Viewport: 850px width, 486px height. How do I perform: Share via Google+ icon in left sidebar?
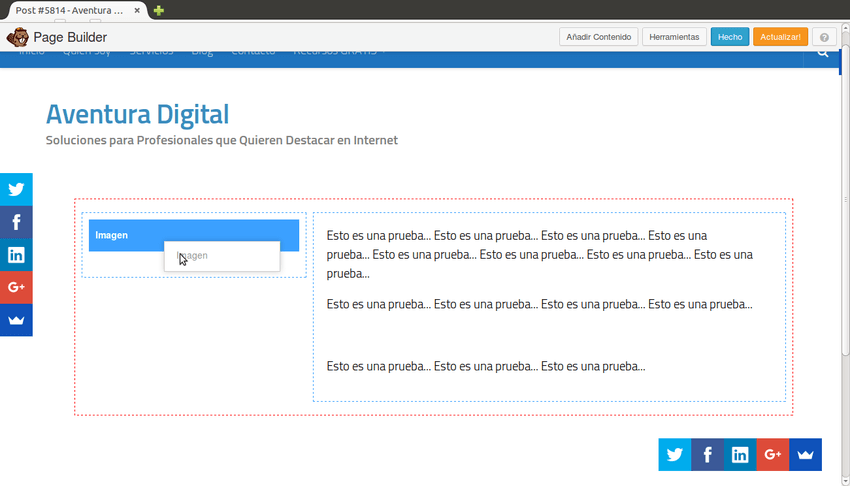click(16, 288)
